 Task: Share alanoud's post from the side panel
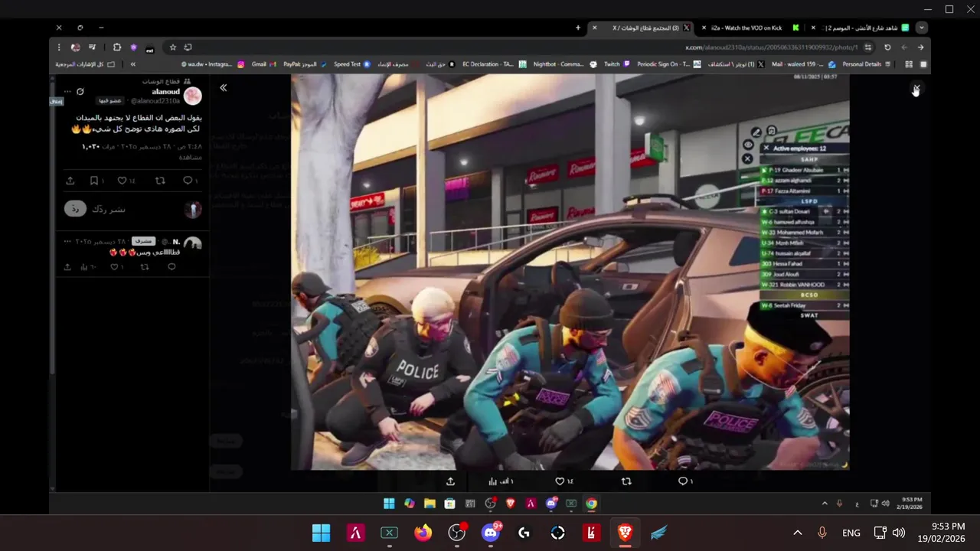click(x=70, y=181)
